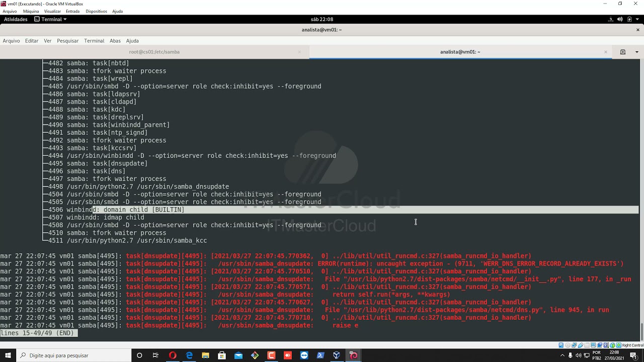The image size is (644, 362).
Task: Click 'raise e' log line
Action: (345, 325)
